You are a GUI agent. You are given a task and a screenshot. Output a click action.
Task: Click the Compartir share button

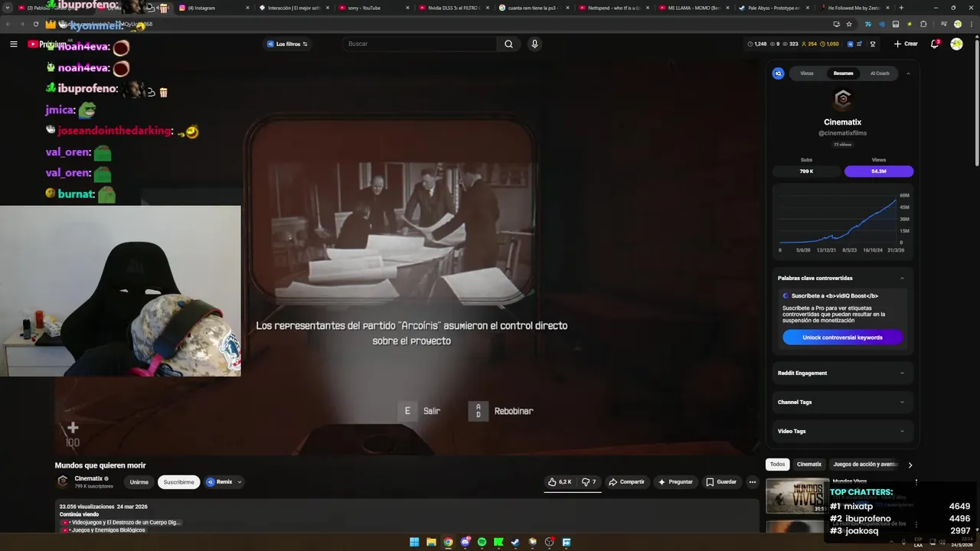626,482
